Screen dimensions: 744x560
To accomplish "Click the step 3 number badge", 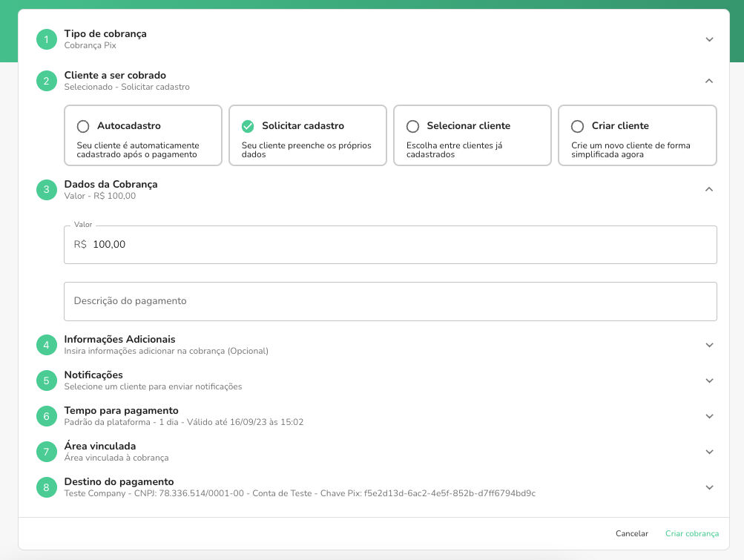I will tap(47, 190).
